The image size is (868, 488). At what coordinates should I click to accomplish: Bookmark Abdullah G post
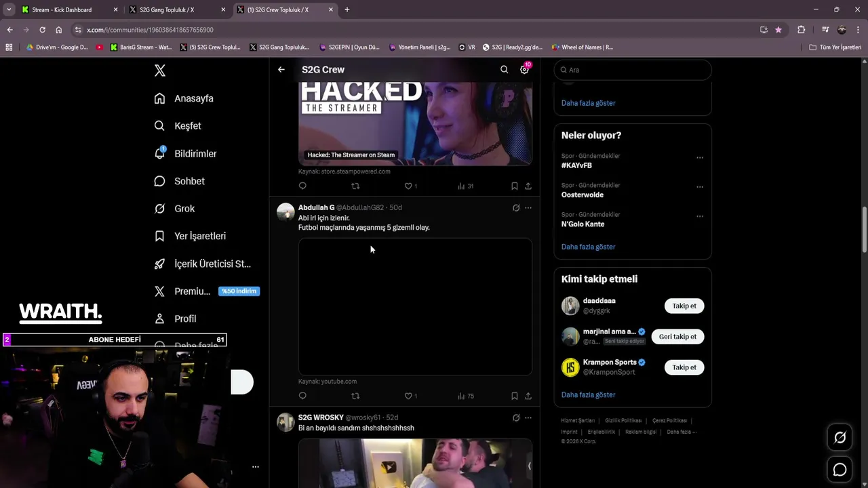click(514, 396)
